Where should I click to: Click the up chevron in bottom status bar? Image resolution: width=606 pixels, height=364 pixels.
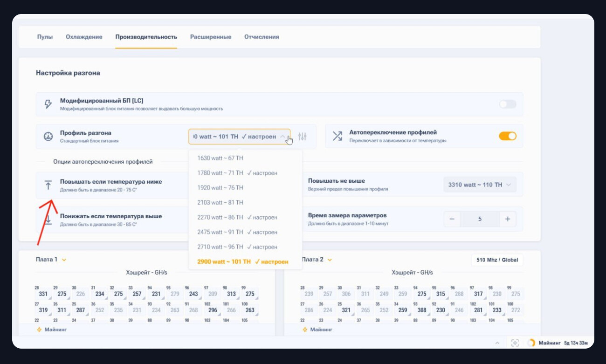[497, 343]
